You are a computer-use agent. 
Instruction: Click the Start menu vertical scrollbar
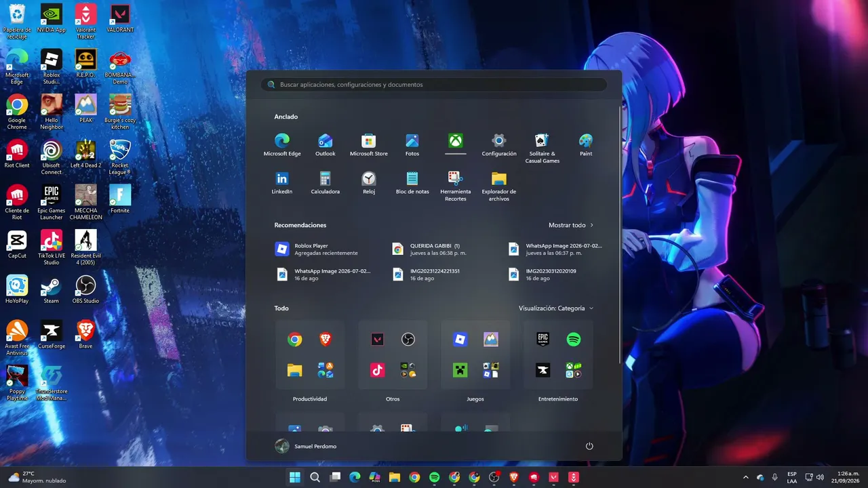618,234
